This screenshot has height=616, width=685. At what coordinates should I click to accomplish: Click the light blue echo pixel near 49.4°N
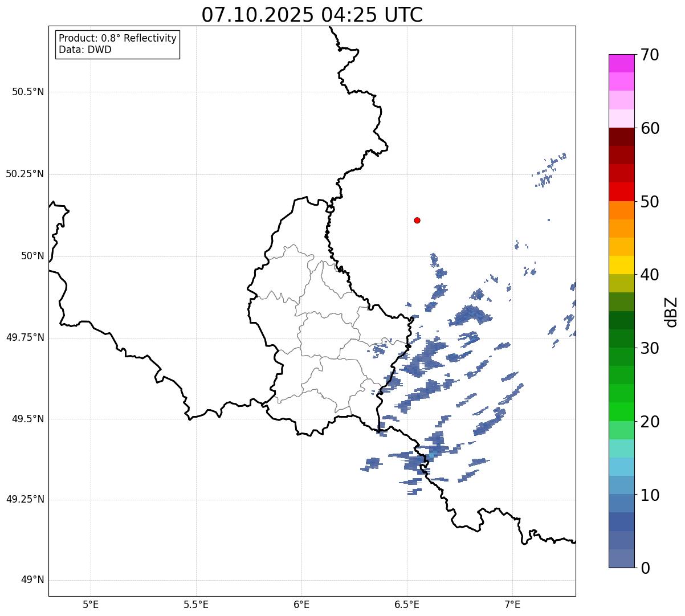(x=432, y=455)
